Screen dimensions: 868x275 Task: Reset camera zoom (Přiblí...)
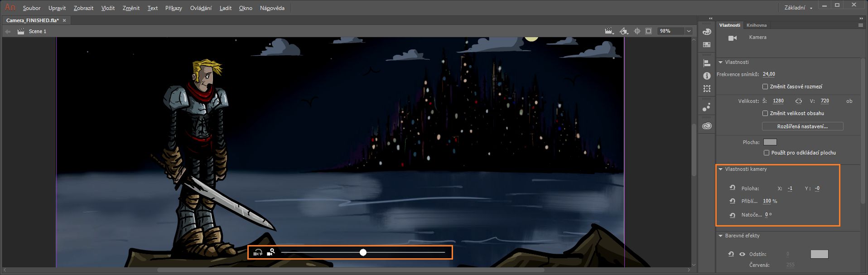click(x=733, y=201)
